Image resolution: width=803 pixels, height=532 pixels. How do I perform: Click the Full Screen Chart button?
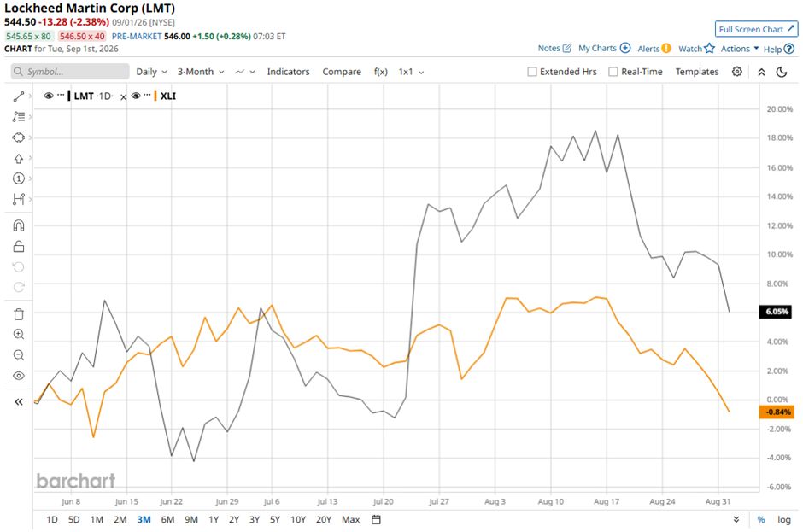(756, 29)
